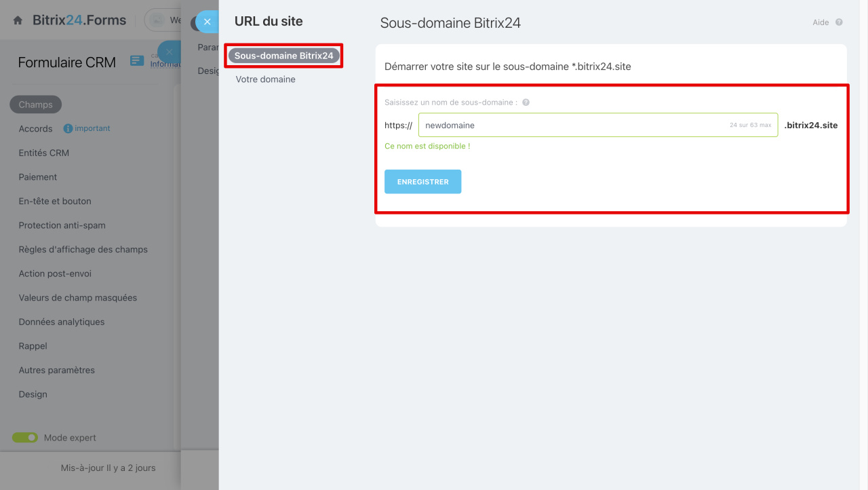
Task: Open Action post-envoi settings
Action: tap(55, 274)
